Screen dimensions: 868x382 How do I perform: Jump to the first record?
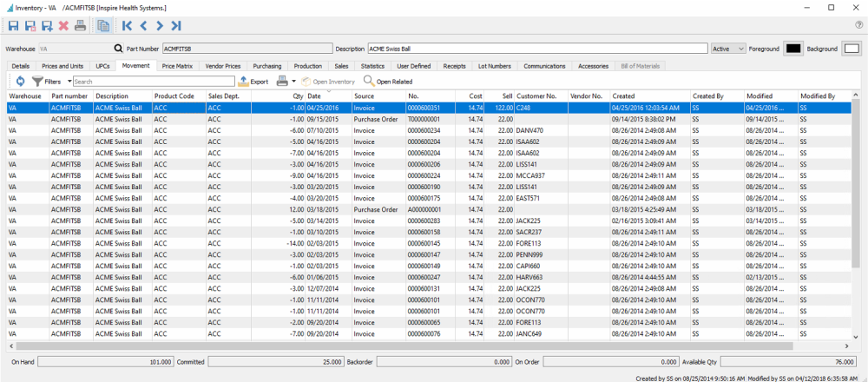128,26
